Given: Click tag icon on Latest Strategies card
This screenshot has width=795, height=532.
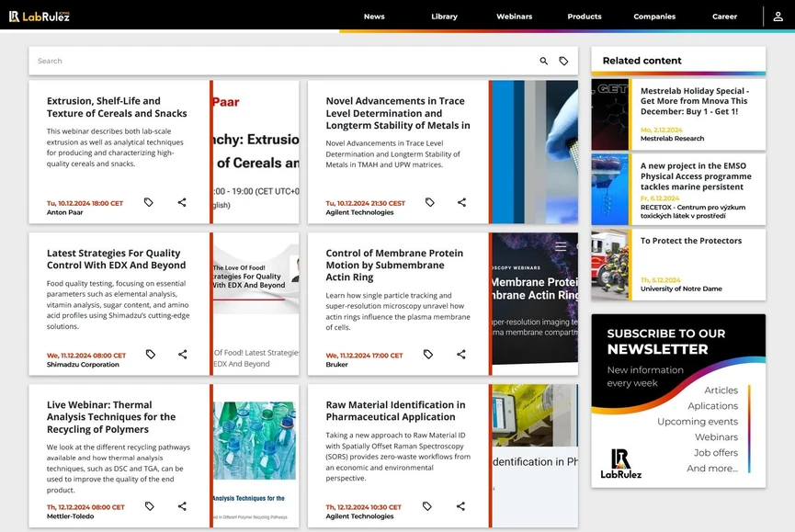Looking at the screenshot, I should point(151,354).
